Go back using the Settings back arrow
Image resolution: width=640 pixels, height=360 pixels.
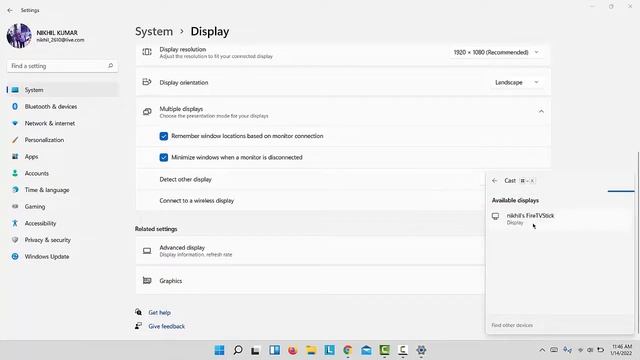click(10, 10)
